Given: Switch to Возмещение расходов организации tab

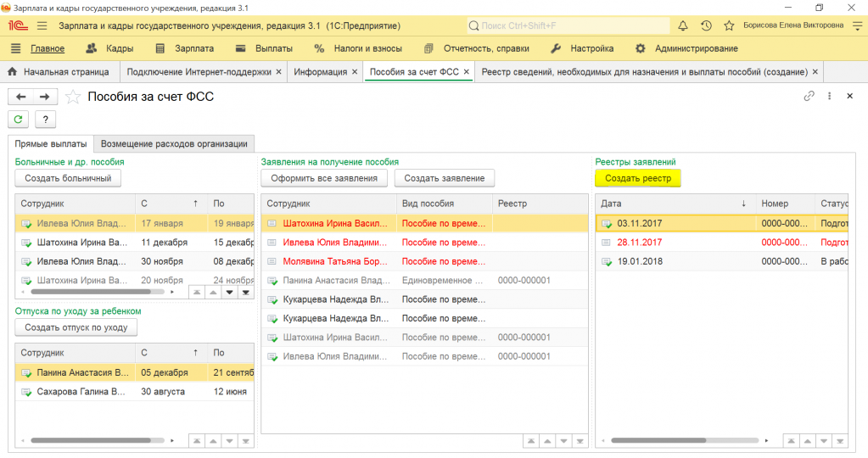Looking at the screenshot, I should point(174,143).
